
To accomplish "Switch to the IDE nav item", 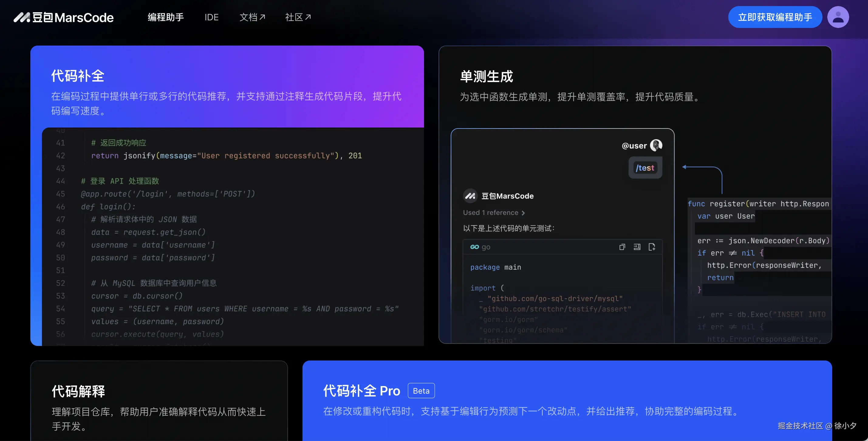I will 211,17.
